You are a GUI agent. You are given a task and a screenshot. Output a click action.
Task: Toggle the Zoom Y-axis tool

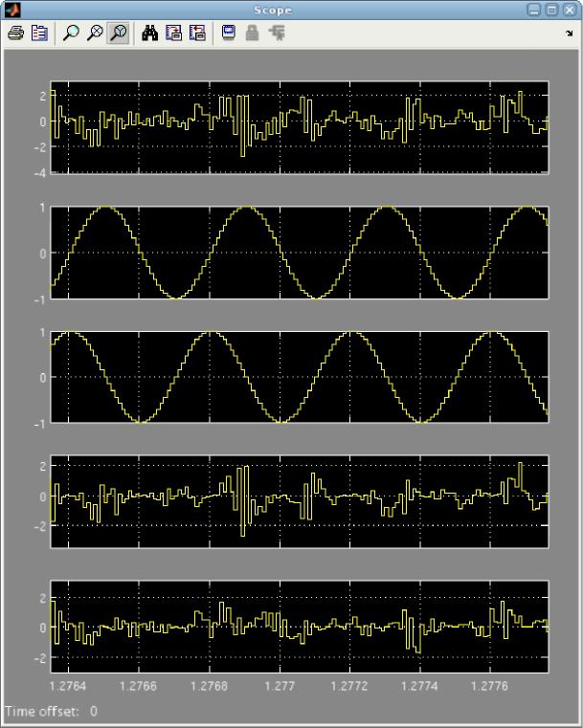coord(119,33)
